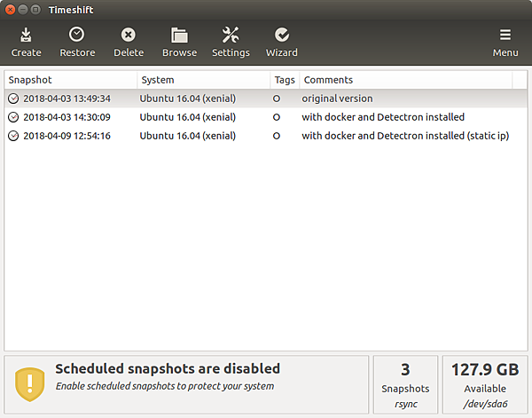Open the hamburger Menu

tap(505, 43)
